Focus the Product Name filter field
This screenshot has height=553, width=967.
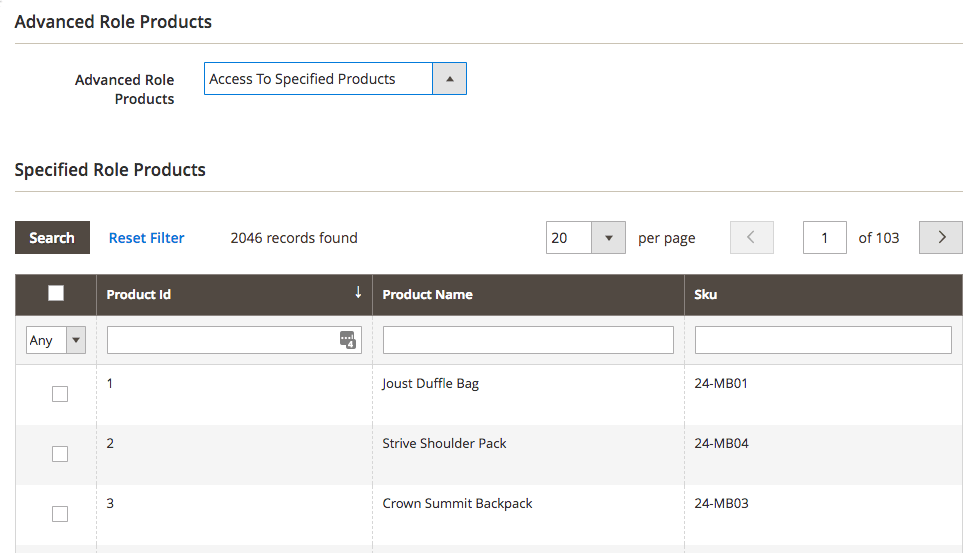click(528, 340)
